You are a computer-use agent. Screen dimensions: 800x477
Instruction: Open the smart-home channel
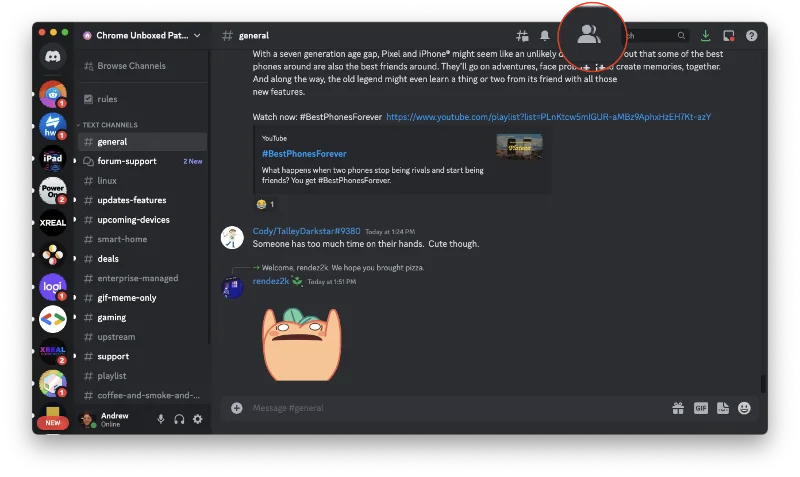pyautogui.click(x=142, y=239)
